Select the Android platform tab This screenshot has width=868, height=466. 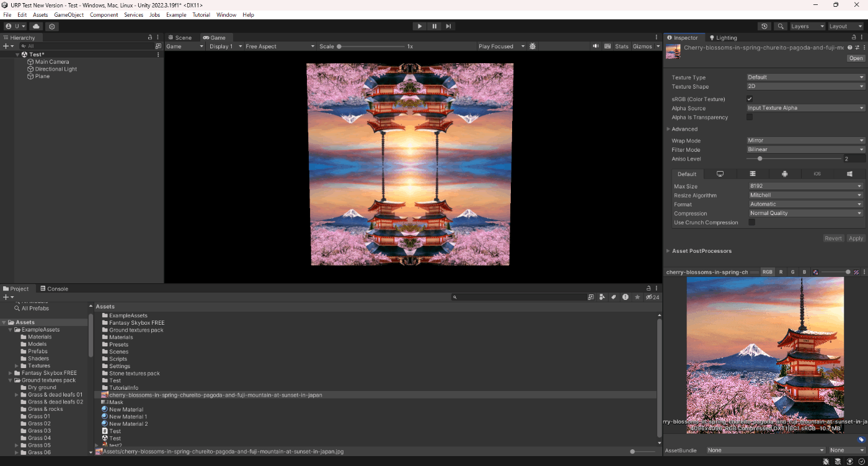tap(784, 174)
